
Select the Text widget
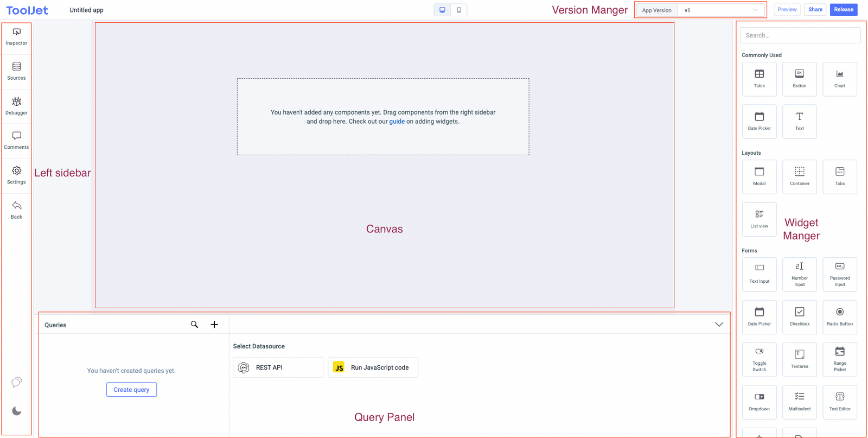(800, 122)
